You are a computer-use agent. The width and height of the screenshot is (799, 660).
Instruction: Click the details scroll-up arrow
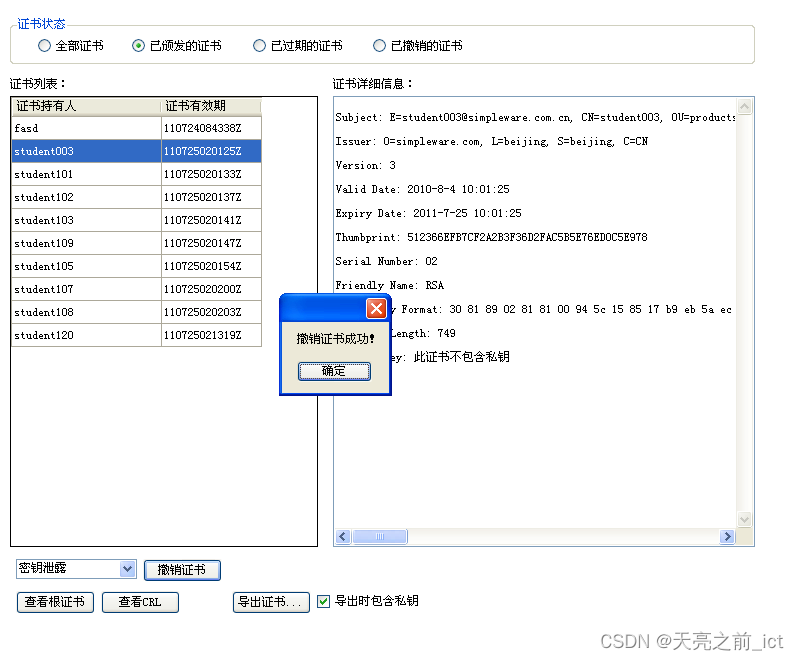[744, 107]
